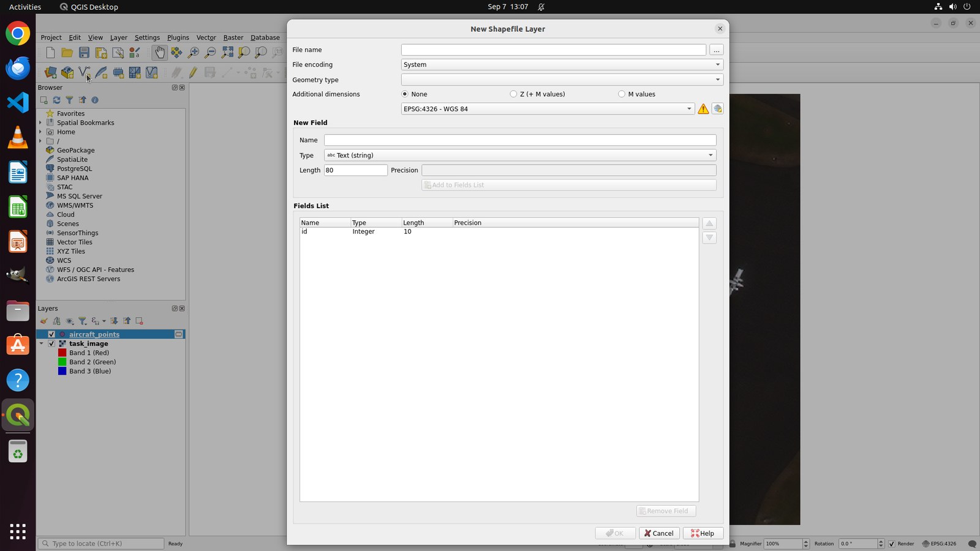Click the Filter Legend icon in Layers panel
This screenshot has width=980, height=551.
coord(83,321)
